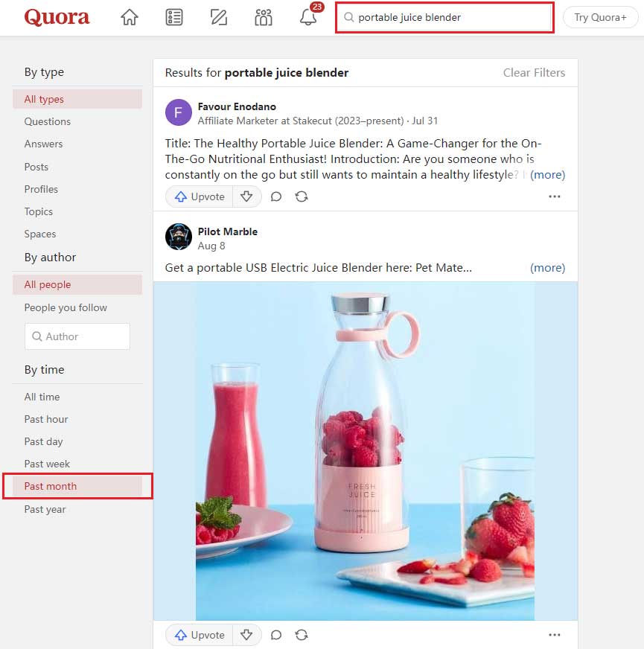Open notifications bell with 23 badge
The width and height of the screenshot is (644, 649).
point(308,16)
